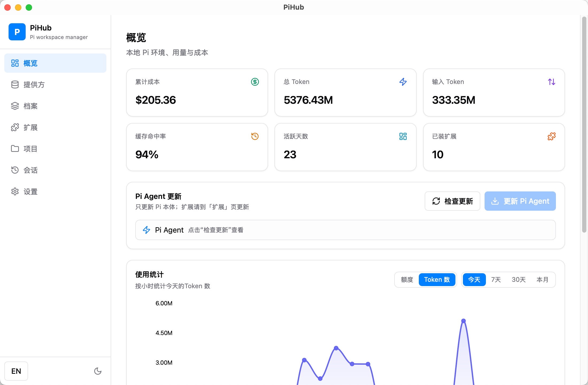Click the 4.50M axis label
This screenshot has height=385, width=588.
pyautogui.click(x=164, y=333)
